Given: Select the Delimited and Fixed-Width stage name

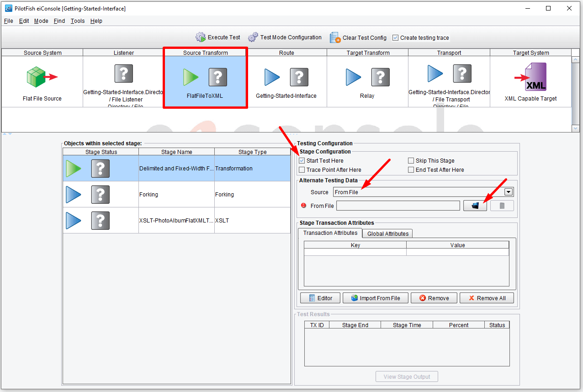Looking at the screenshot, I should [x=177, y=169].
